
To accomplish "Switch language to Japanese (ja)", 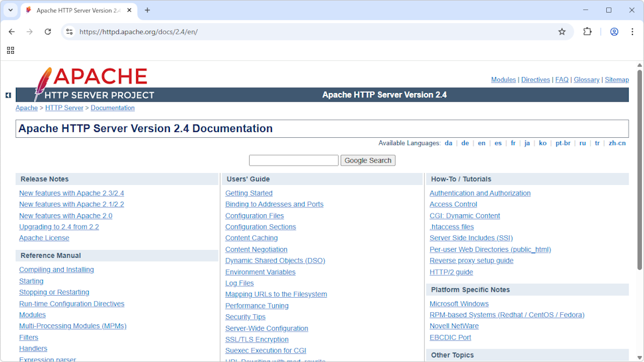I will point(527,143).
